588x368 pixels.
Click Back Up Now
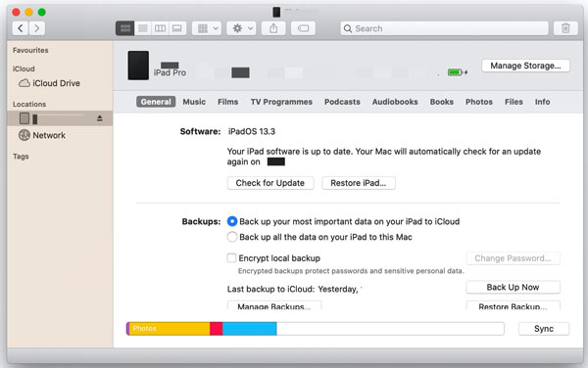coord(513,287)
